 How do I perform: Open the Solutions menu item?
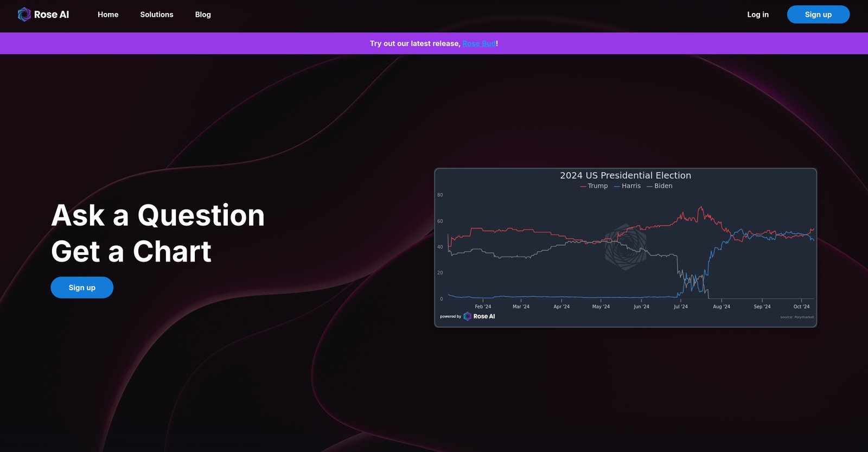157,15
